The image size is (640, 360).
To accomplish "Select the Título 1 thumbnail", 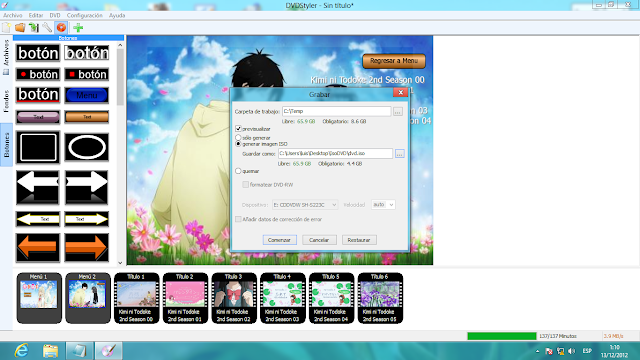I will pyautogui.click(x=136, y=298).
